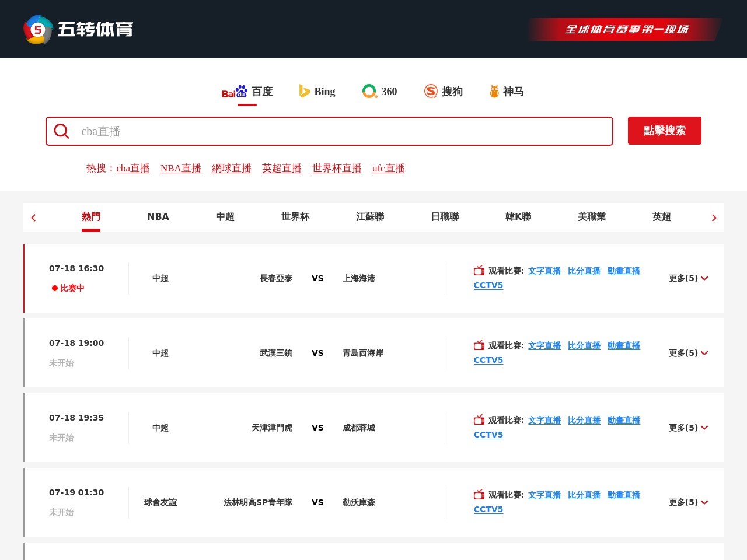Open 動畫直播 for 天津津門虎 vs 成都蓉城
The width and height of the screenshot is (747, 560).
(624, 421)
